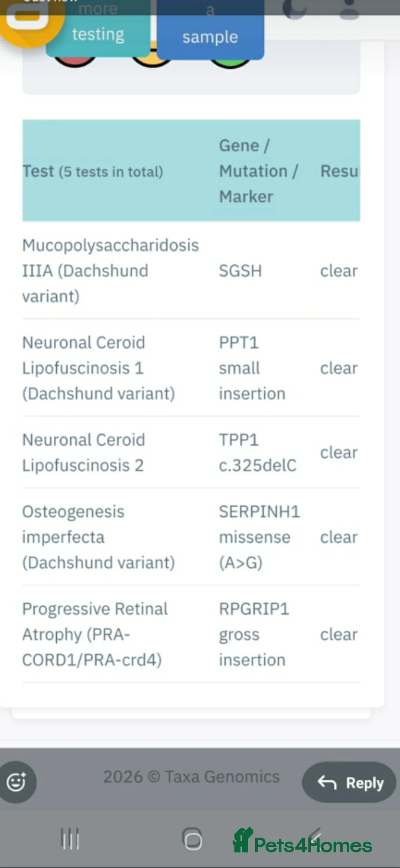
Task: Tap the emoji reaction icon
Action: coord(17,782)
